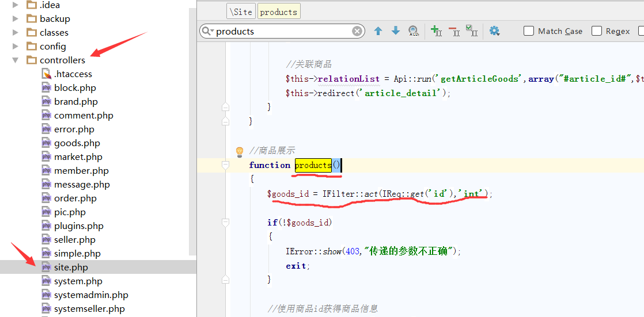
Task: Click php icon of plugins.php
Action: 47,226
